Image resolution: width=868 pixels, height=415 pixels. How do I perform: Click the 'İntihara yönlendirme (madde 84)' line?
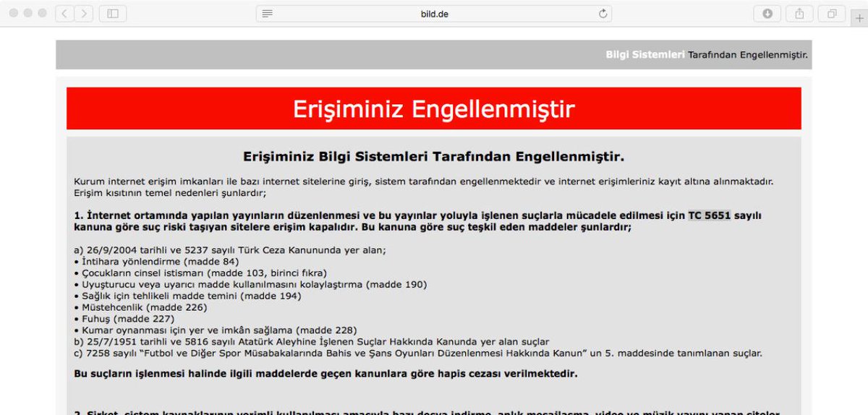[x=156, y=261]
